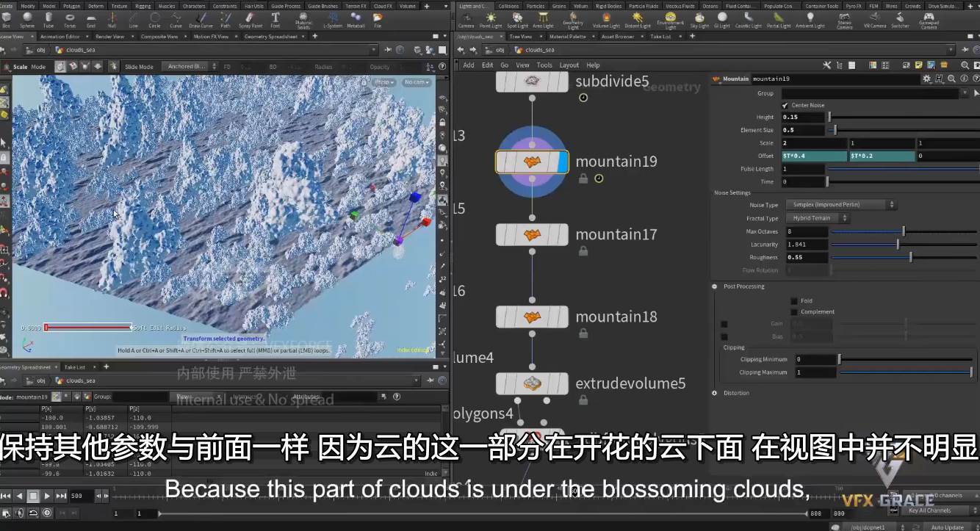Click the Play forward button in playbar
This screenshot has height=531, width=980.
[47, 496]
